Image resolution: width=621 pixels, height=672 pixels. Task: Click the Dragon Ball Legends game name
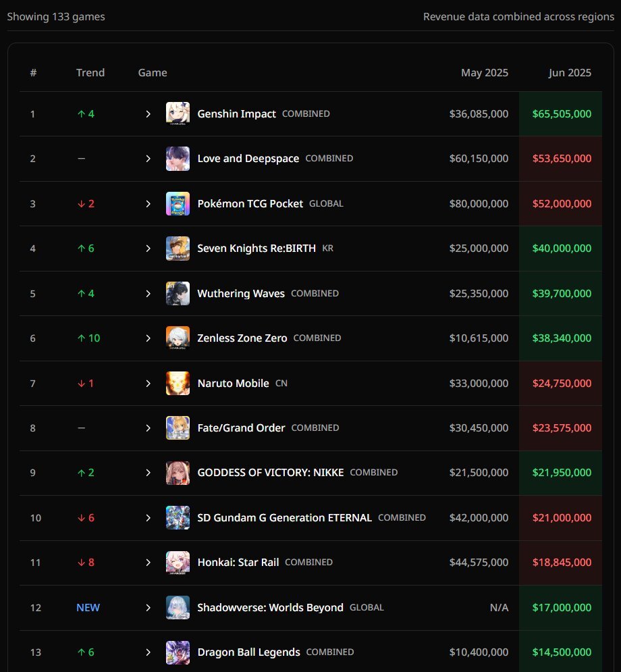248,652
